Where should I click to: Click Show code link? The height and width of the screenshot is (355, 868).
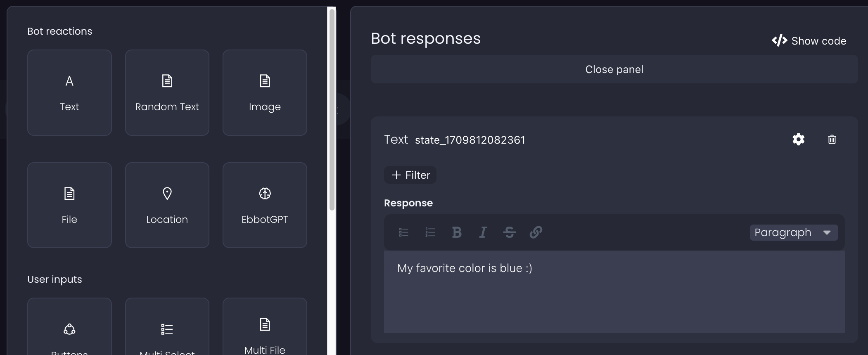click(x=809, y=41)
